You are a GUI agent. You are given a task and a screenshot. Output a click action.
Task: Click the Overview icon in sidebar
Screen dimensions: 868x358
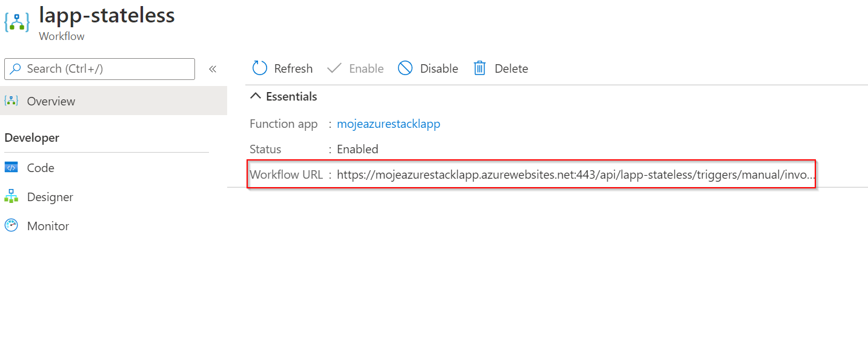point(12,101)
